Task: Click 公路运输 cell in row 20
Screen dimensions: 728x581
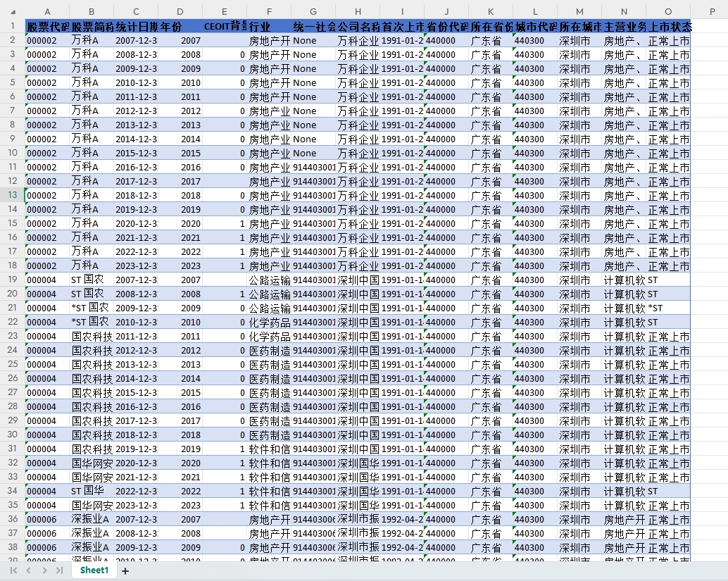Action: (x=269, y=294)
